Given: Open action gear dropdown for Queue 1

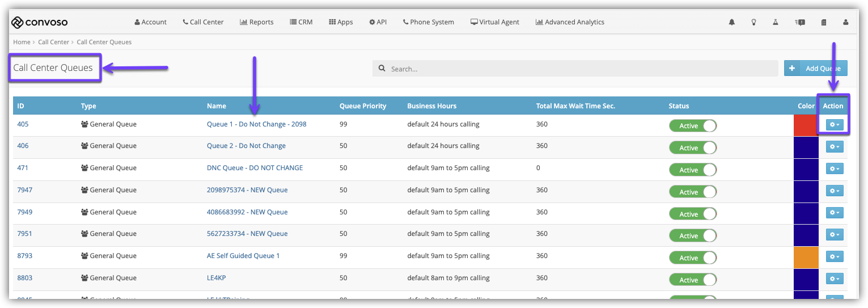Looking at the screenshot, I should point(834,125).
